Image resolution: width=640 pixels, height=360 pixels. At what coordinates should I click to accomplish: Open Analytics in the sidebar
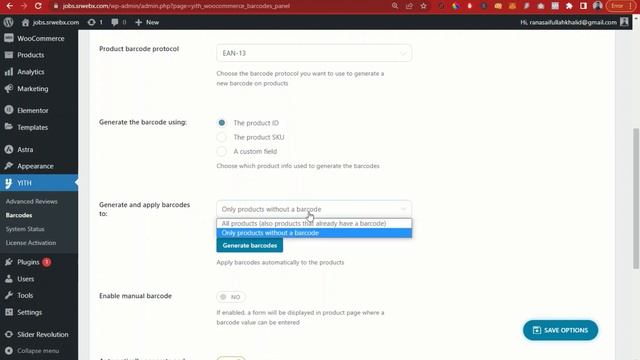click(x=39, y=72)
